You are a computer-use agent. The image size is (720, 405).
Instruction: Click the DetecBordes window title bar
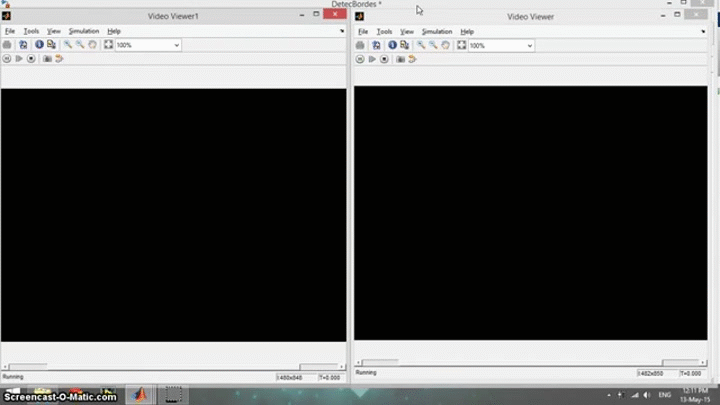click(x=356, y=4)
